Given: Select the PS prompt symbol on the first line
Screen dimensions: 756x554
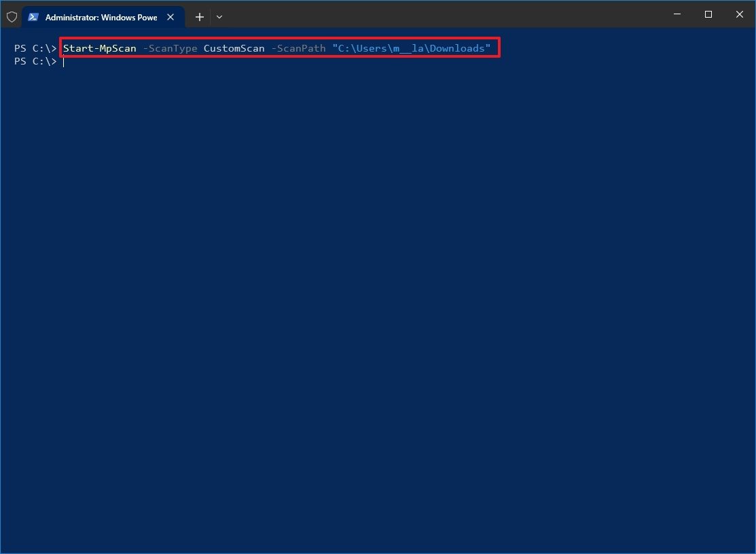Looking at the screenshot, I should (x=35, y=48).
